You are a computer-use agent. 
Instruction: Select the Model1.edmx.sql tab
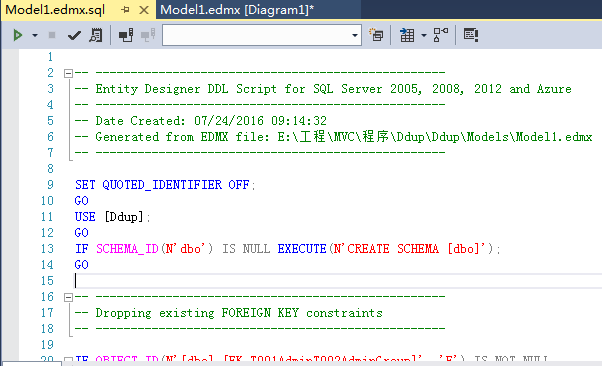point(55,10)
